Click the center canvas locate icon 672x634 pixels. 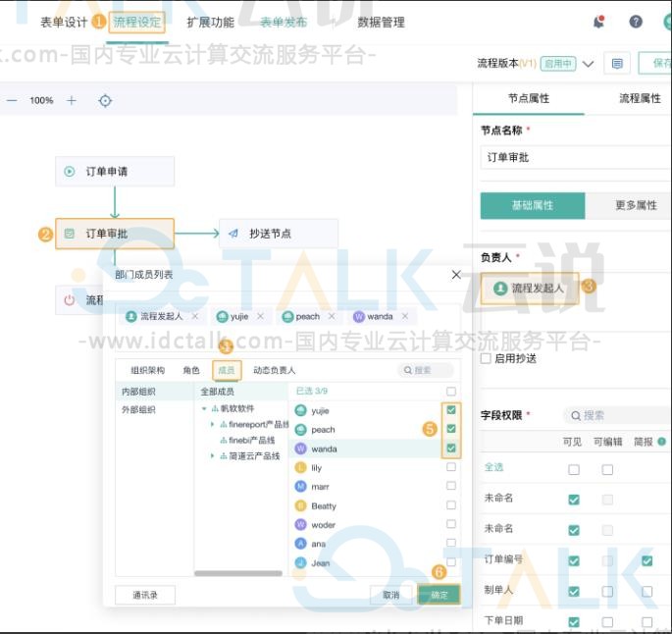click(105, 101)
